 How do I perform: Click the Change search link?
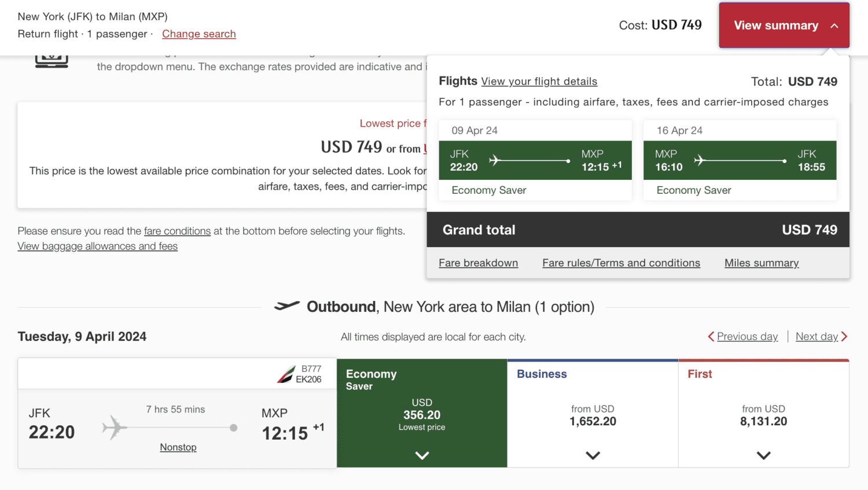[198, 34]
